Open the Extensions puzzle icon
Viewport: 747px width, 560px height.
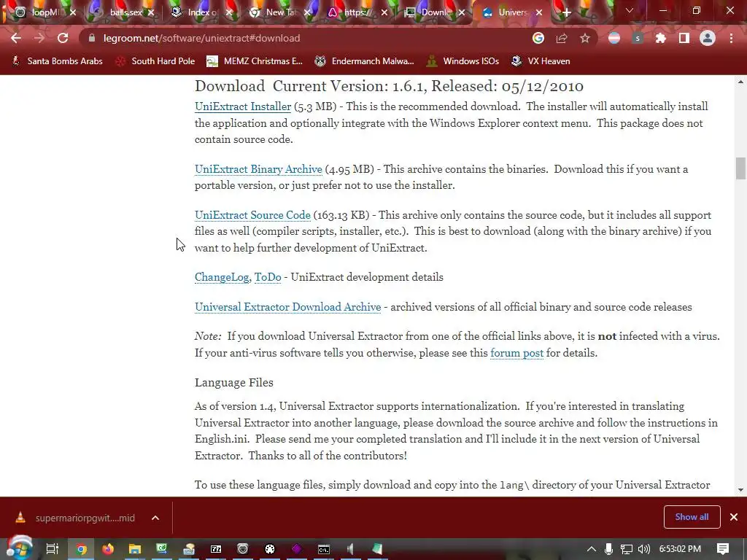tap(660, 38)
